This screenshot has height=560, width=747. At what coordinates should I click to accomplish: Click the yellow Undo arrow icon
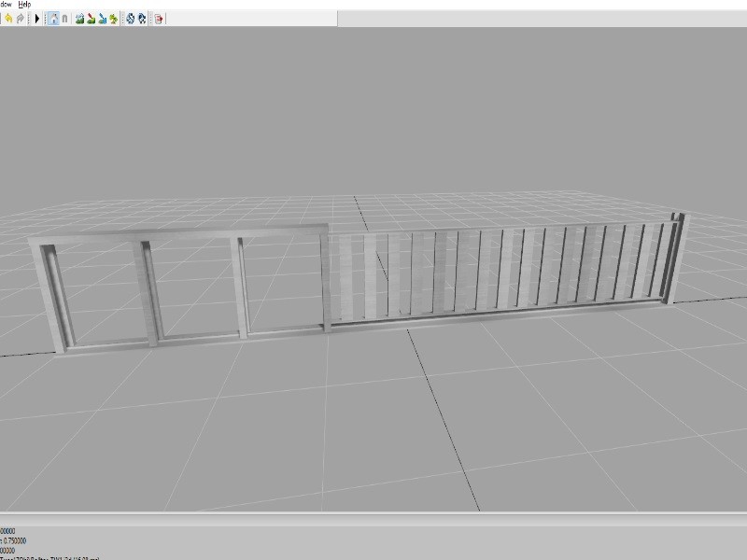coord(8,19)
